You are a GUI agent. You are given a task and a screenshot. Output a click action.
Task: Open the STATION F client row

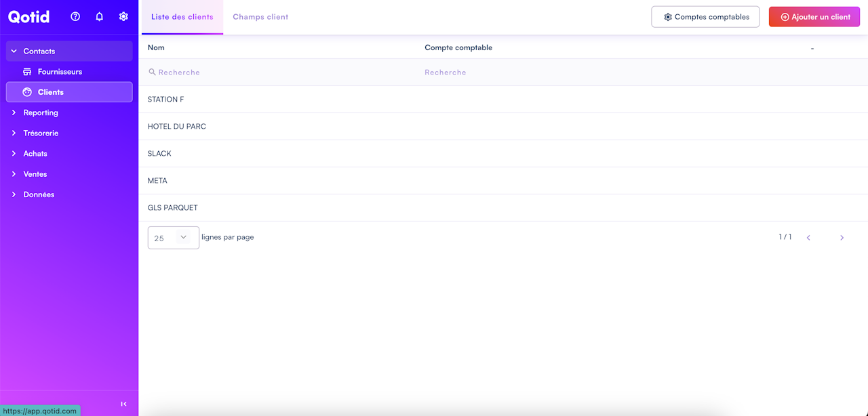click(503, 100)
